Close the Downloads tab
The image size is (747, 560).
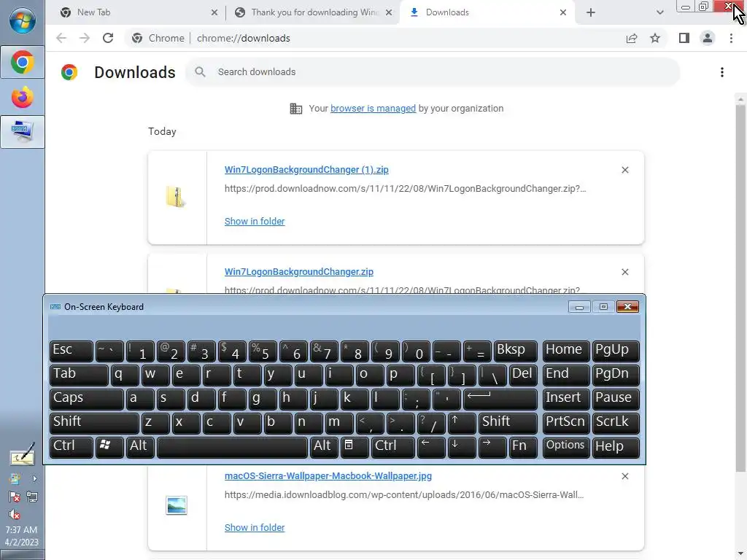(x=563, y=12)
